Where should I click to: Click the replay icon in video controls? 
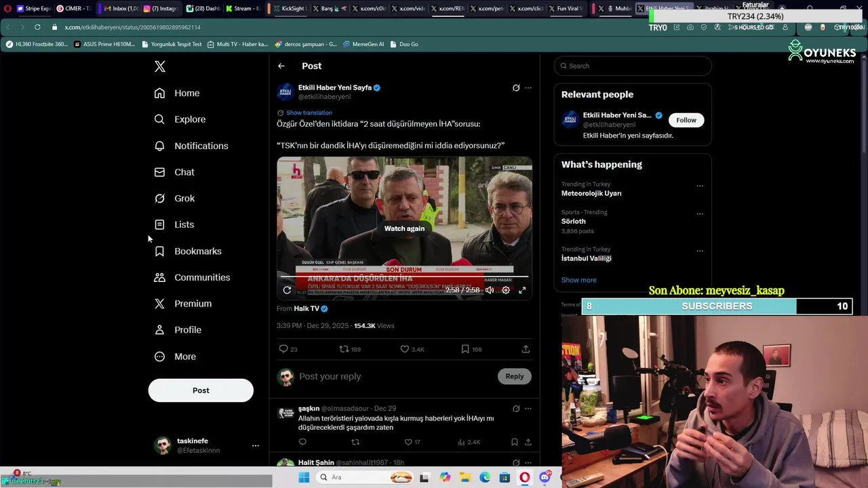287,290
